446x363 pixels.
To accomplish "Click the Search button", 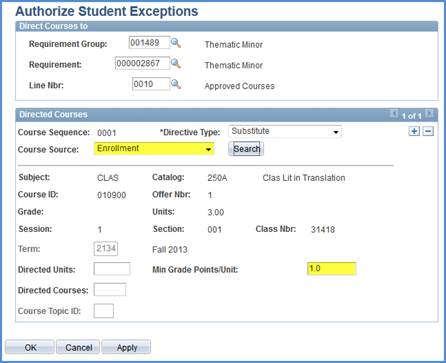I will click(x=246, y=149).
